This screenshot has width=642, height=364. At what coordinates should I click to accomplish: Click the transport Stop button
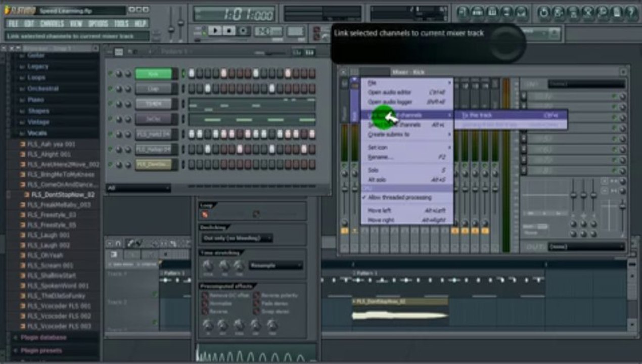(229, 31)
